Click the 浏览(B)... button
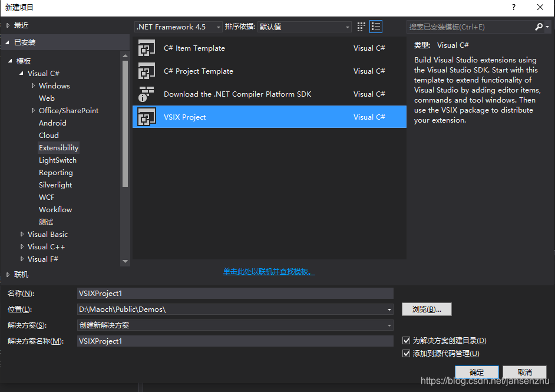 [x=427, y=309]
